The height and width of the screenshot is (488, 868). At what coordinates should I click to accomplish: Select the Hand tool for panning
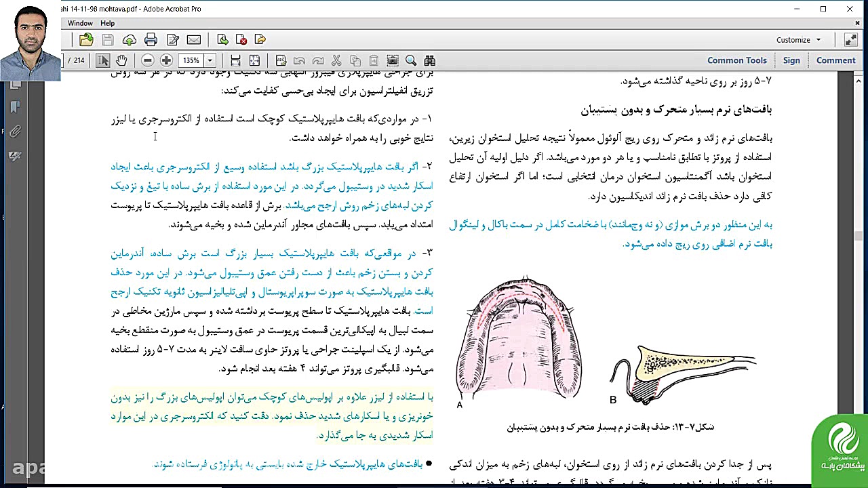[x=121, y=60]
